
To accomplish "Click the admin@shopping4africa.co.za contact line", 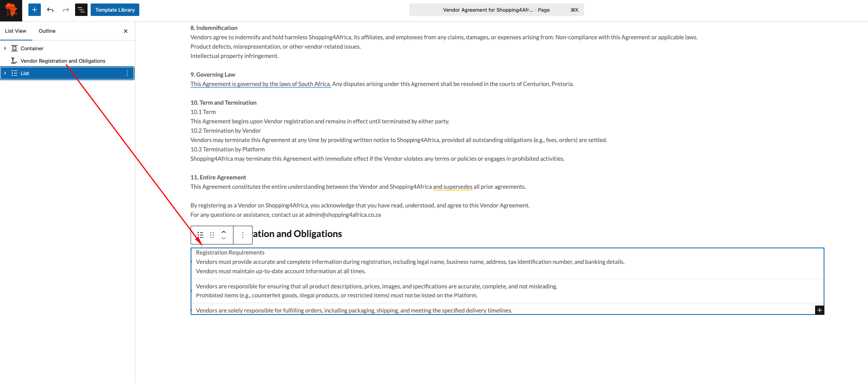I will point(286,215).
